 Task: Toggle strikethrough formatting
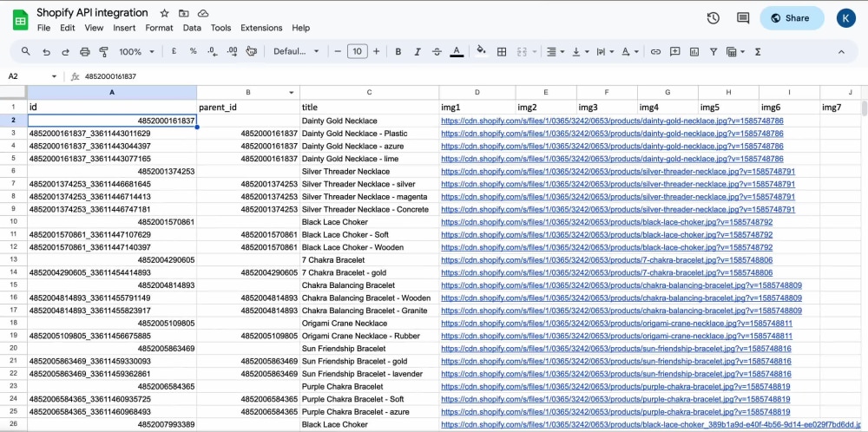click(437, 51)
